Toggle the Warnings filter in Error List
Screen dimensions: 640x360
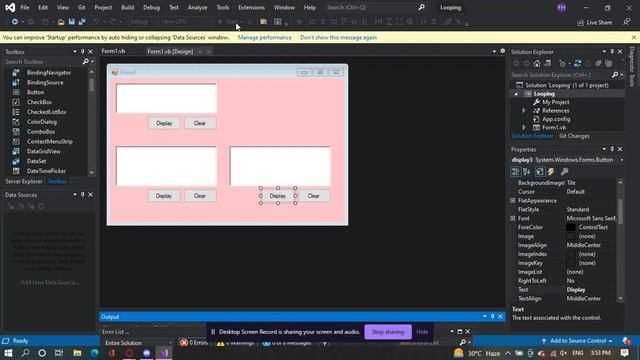coord(236,343)
